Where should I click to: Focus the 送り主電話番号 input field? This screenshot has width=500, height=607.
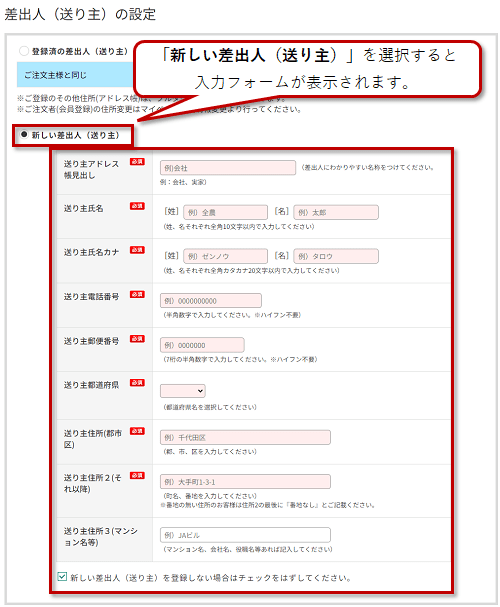(x=211, y=300)
